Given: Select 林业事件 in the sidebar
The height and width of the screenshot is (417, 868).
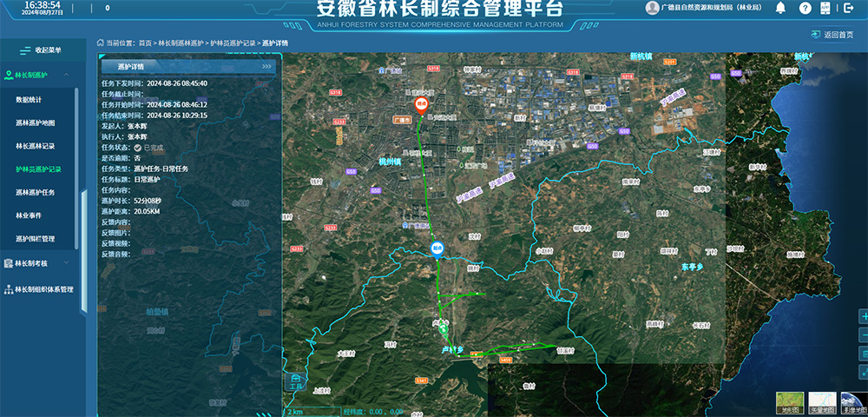Looking at the screenshot, I should (30, 215).
